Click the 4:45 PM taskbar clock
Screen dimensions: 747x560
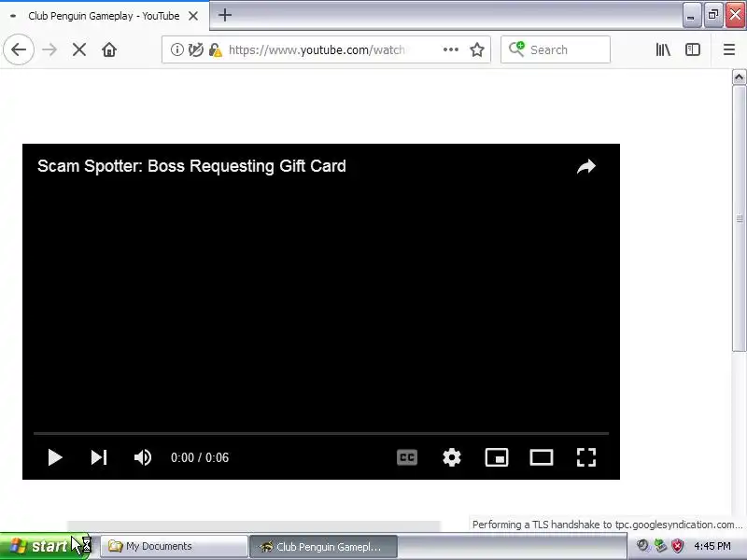pyautogui.click(x=712, y=546)
